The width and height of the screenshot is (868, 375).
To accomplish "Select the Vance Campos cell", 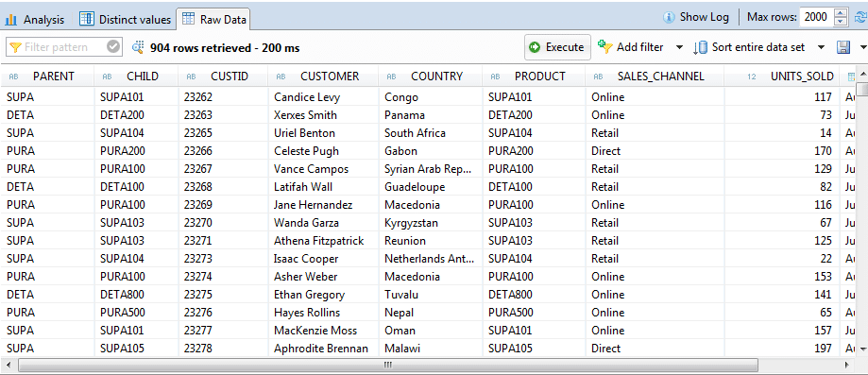I will pos(323,169).
